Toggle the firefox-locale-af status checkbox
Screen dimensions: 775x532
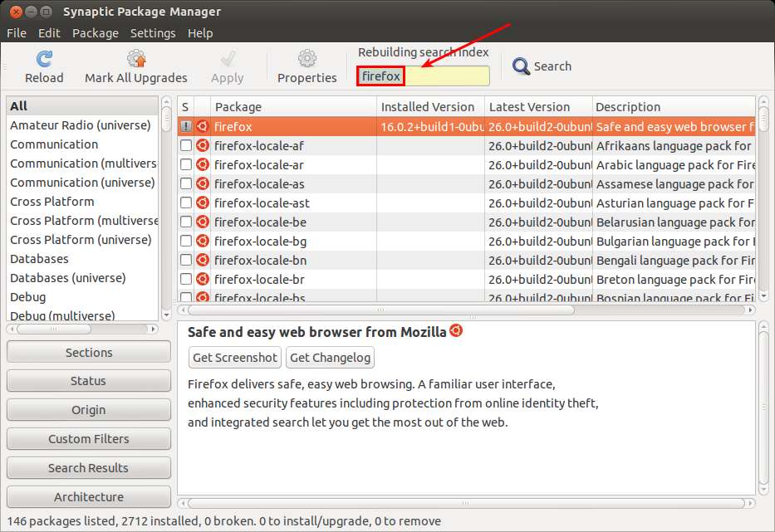[186, 146]
